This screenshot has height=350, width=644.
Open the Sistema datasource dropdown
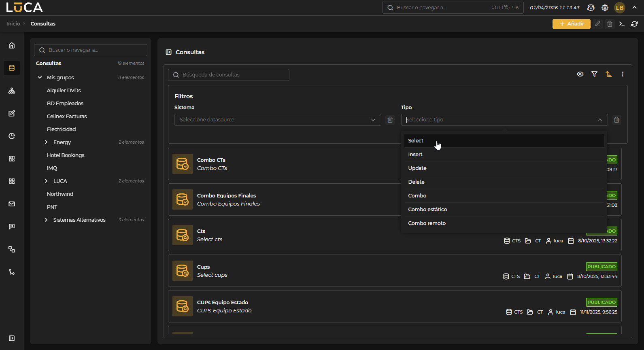[278, 120]
